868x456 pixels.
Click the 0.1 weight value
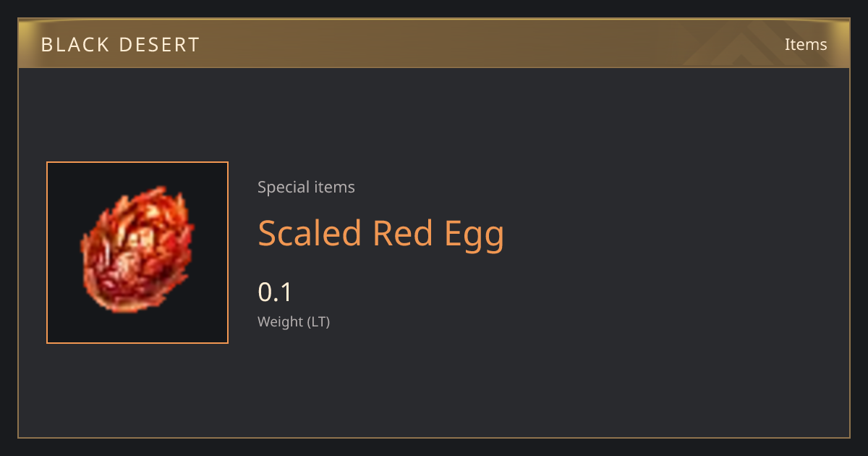pyautogui.click(x=275, y=292)
